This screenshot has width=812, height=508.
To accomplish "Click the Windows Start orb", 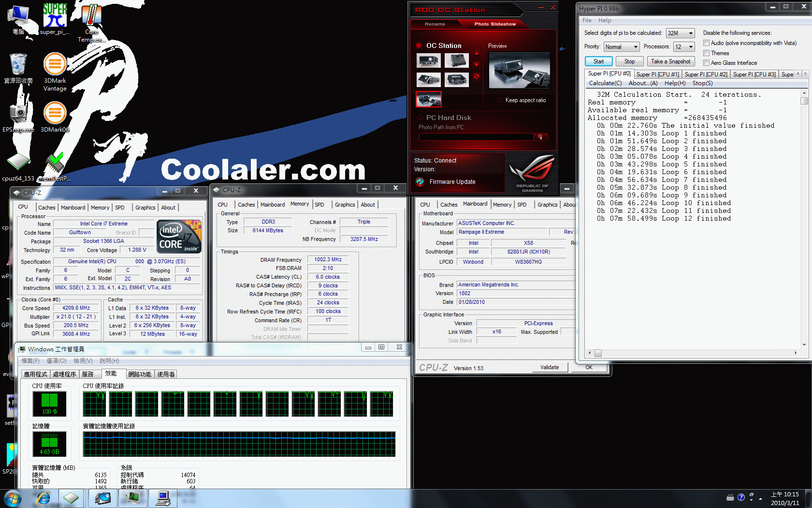I will (13, 498).
